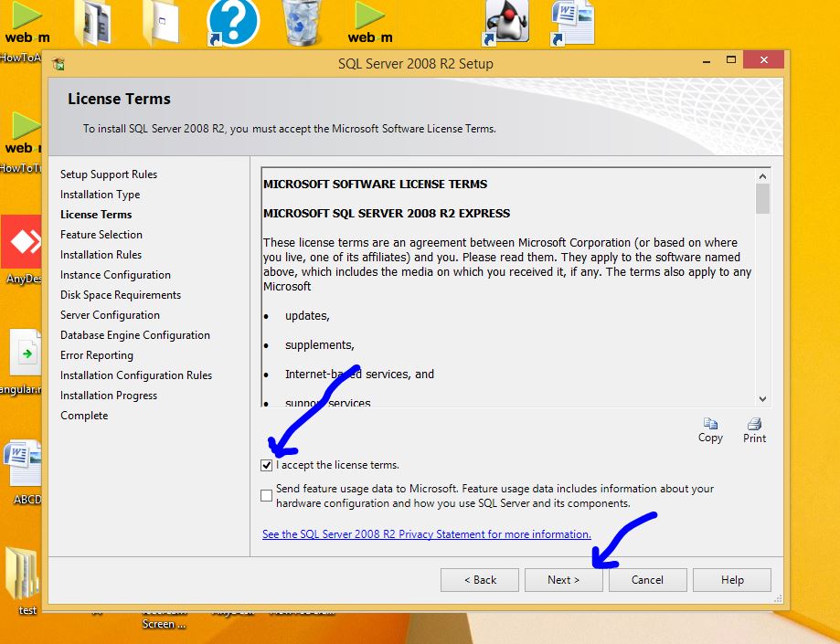Open the SQL Server 2008 R2 Privacy Statement link
Image resolution: width=840 pixels, height=644 pixels.
click(x=426, y=534)
